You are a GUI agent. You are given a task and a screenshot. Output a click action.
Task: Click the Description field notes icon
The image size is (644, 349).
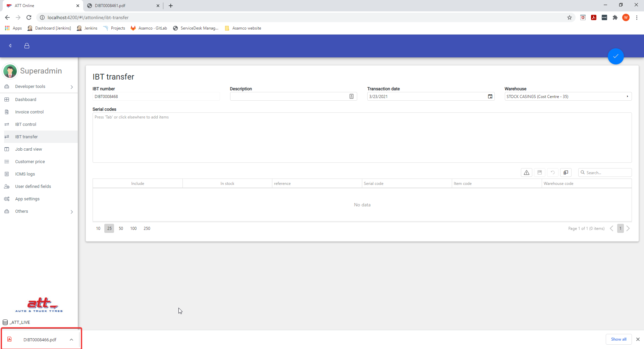(x=351, y=97)
